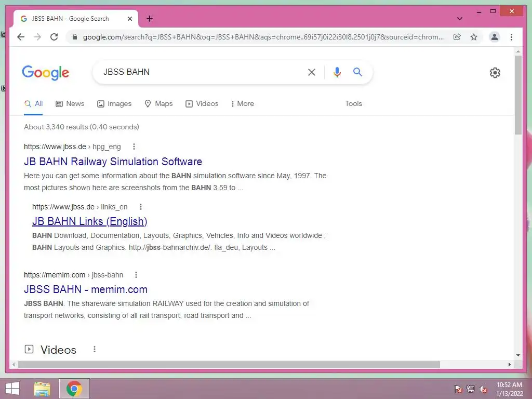Click the https://www.jbss.de hpg_eng URL

[72, 147]
